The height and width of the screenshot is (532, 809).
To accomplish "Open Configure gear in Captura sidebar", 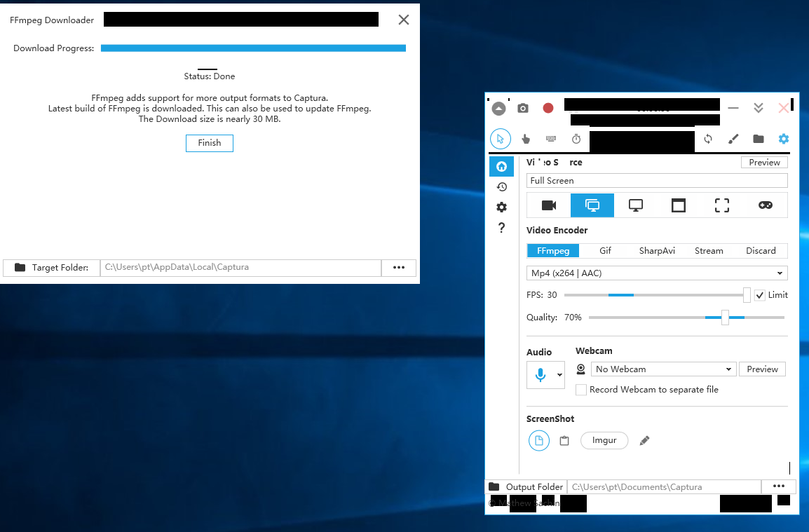I will [501, 207].
